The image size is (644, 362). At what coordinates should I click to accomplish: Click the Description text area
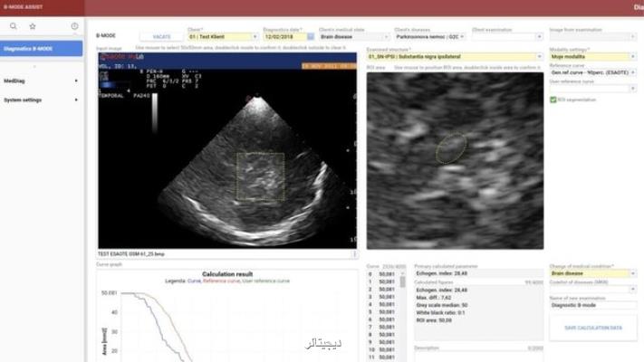[478, 357]
